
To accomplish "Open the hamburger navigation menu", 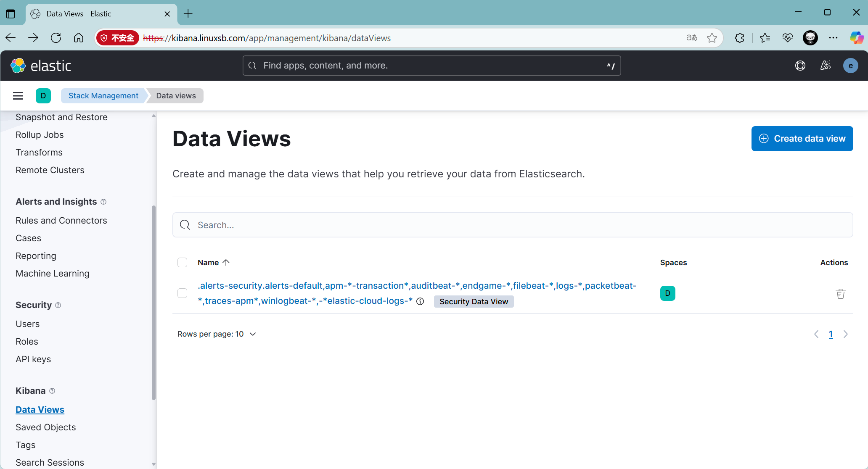I will pos(18,96).
